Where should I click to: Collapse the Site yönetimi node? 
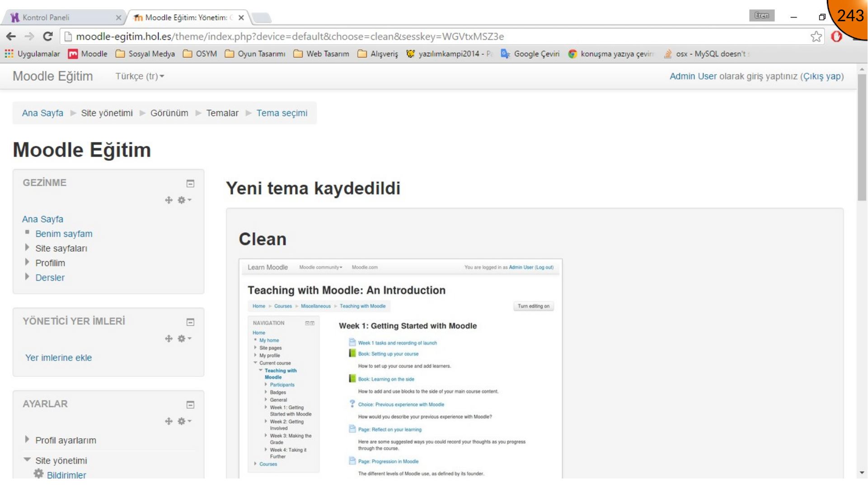click(27, 460)
